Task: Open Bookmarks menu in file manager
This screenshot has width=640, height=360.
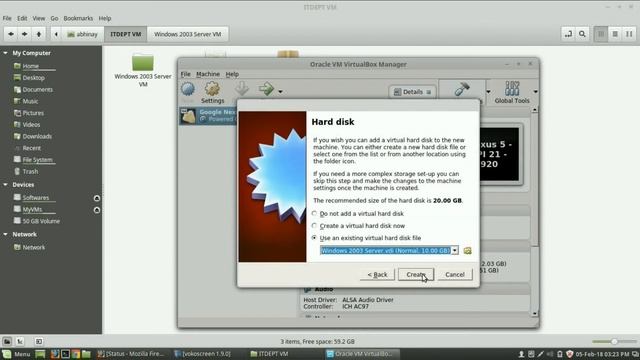Action: pos(78,18)
